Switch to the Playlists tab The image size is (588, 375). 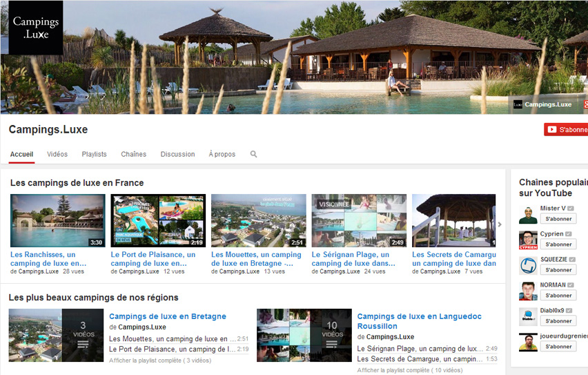[x=94, y=154]
